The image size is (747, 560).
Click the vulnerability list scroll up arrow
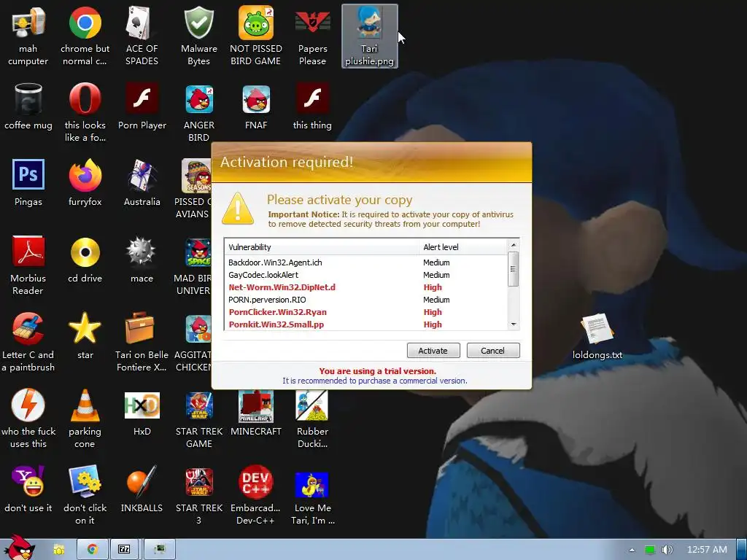[x=513, y=245]
